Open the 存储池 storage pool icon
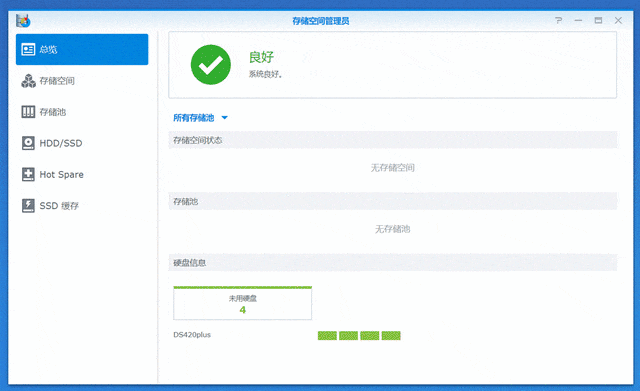The height and width of the screenshot is (391, 640). (28, 112)
